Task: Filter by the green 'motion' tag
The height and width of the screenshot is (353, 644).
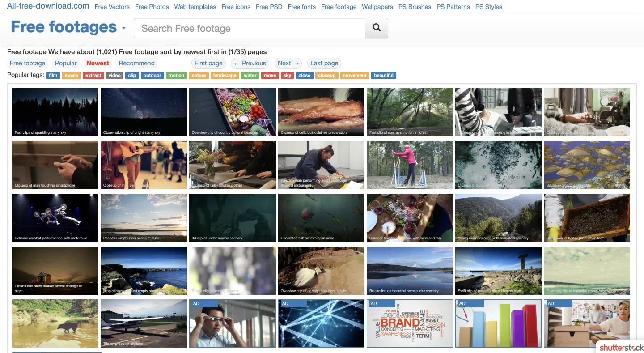Action: point(176,75)
